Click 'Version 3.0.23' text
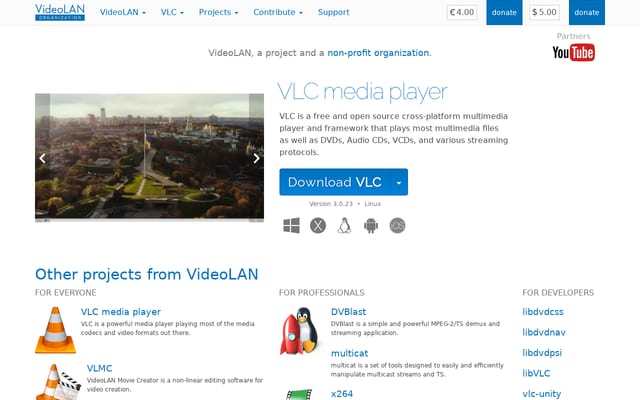 [x=331, y=204]
